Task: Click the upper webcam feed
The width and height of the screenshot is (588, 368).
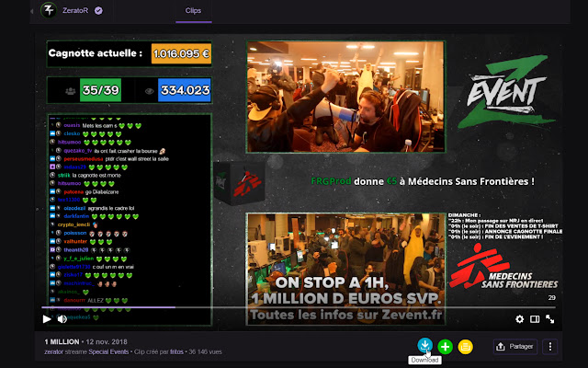Action: pyautogui.click(x=345, y=97)
